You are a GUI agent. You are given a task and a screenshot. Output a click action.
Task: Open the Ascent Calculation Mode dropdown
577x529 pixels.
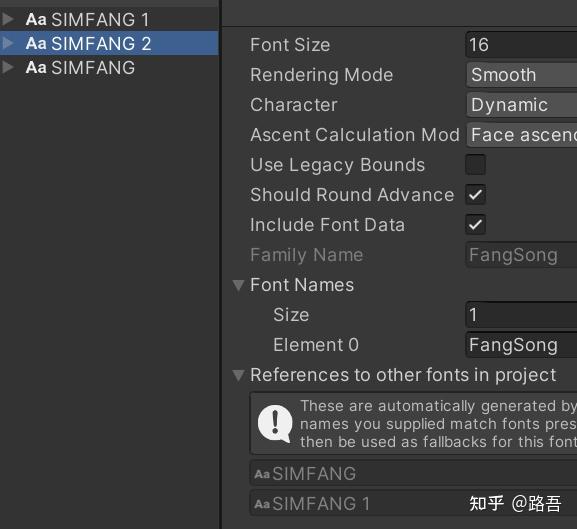pos(522,135)
